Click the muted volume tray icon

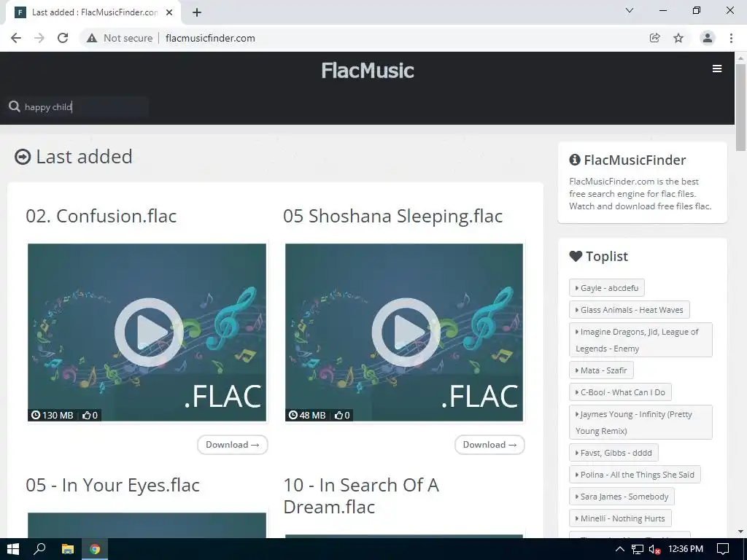(654, 549)
